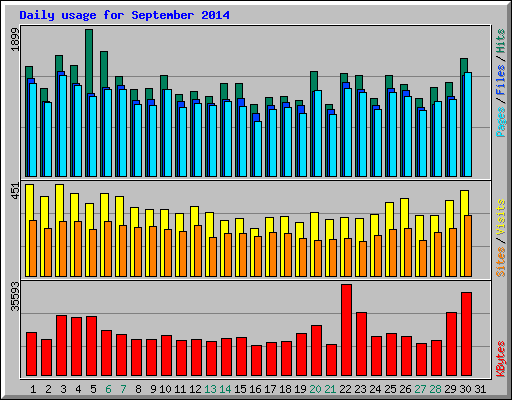
Task: Click the cyan pages bar for day 30
Action: pos(468,124)
